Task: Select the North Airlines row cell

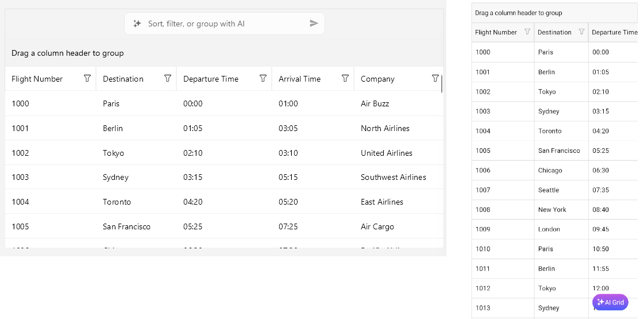Action: click(385, 128)
